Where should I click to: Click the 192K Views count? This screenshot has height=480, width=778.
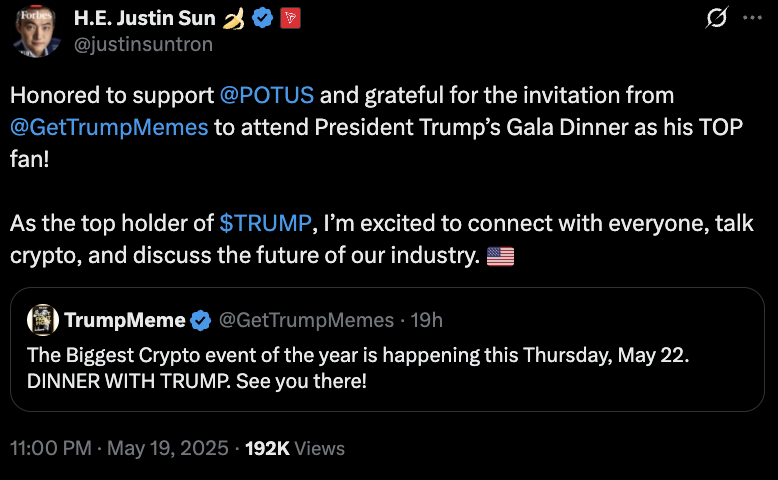point(295,449)
